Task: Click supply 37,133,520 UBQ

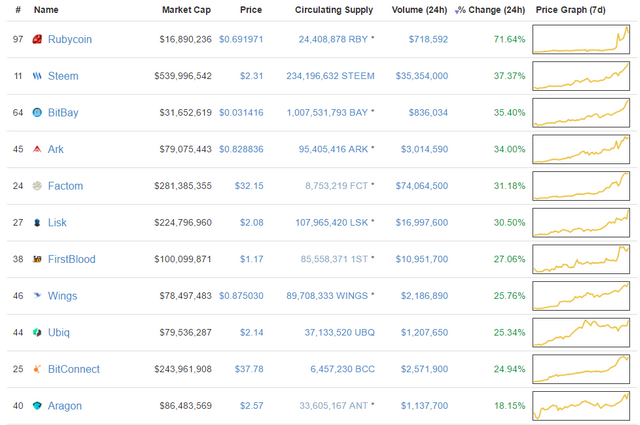Action: (340, 332)
